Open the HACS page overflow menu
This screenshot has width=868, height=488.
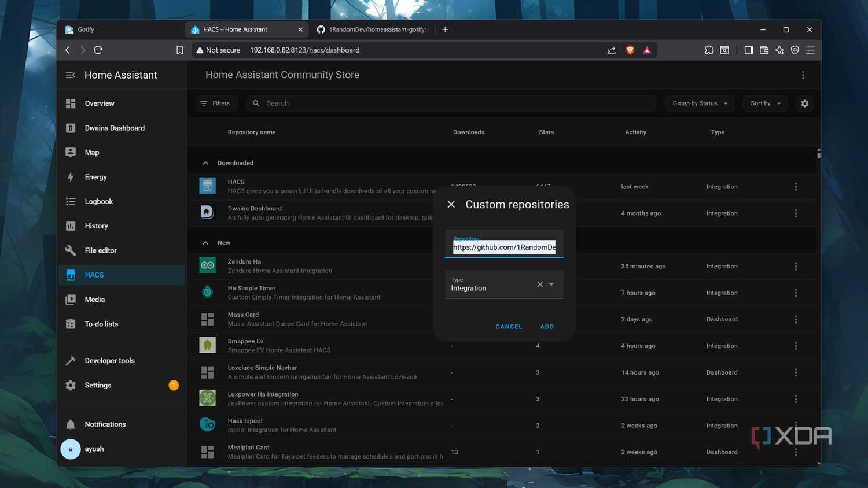[803, 75]
